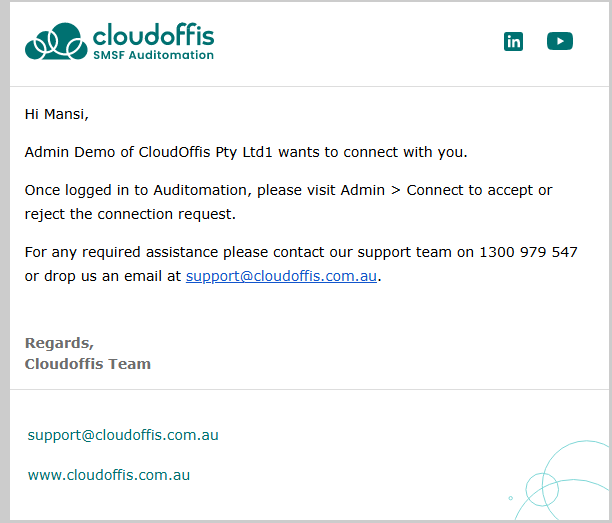Open the Cloudoffis LinkedIn page icon
Image resolution: width=612 pixels, height=523 pixels.
pos(513,41)
